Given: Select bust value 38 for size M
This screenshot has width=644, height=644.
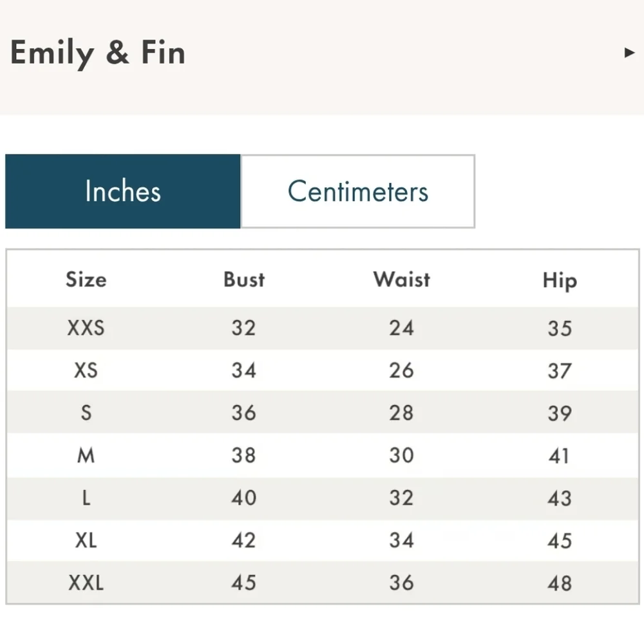Looking at the screenshot, I should point(243,455).
